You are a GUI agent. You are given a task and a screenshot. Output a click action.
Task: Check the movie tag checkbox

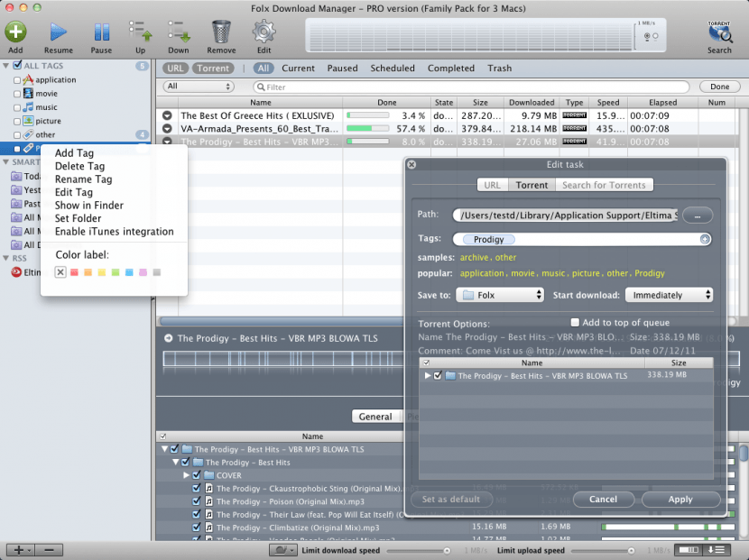tap(17, 94)
